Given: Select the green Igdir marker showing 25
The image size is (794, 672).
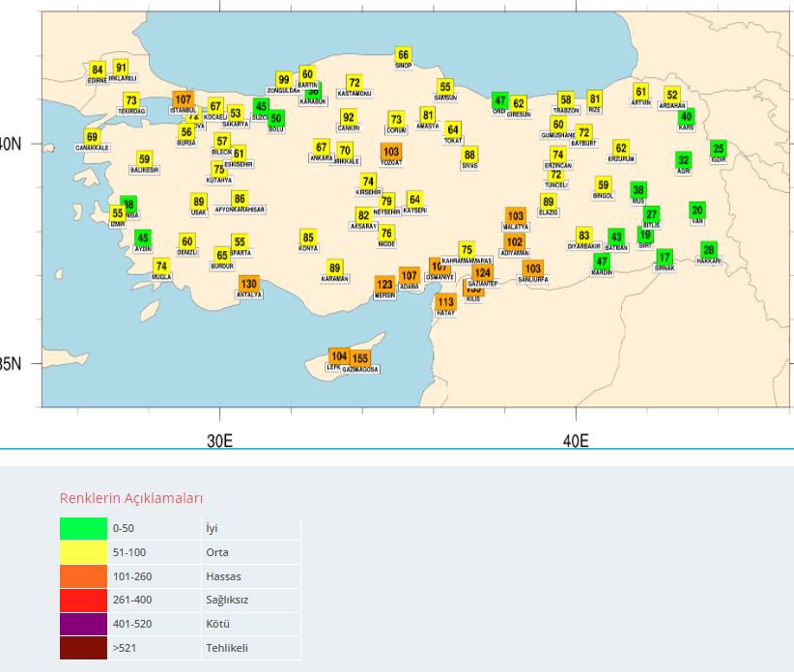Looking at the screenshot, I should pyautogui.click(x=717, y=149).
